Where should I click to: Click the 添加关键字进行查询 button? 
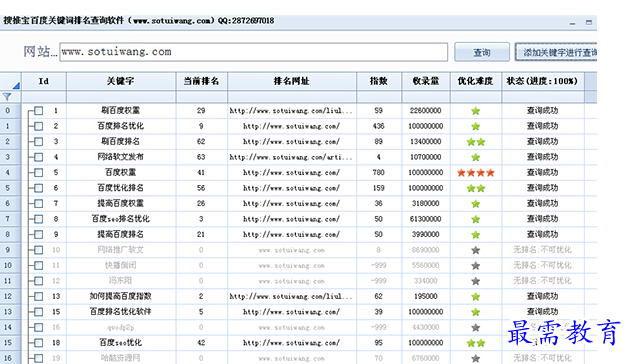tap(556, 52)
